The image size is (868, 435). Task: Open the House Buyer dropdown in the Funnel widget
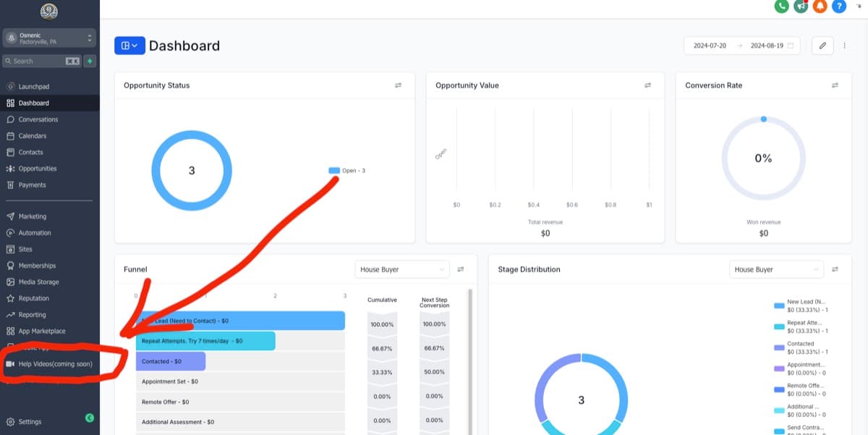click(401, 269)
